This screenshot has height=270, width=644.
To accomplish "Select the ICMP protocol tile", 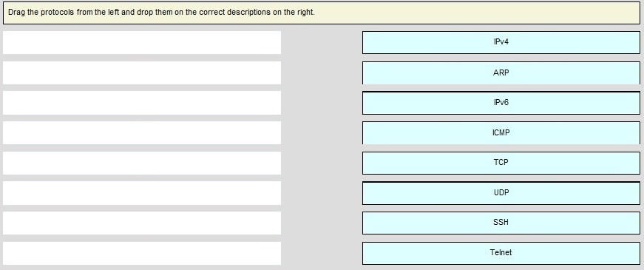I will point(501,132).
